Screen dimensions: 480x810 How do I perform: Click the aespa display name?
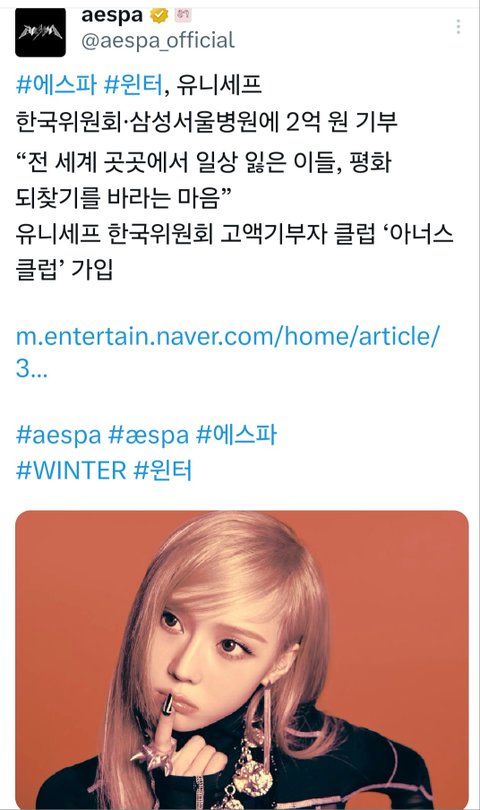112,15
